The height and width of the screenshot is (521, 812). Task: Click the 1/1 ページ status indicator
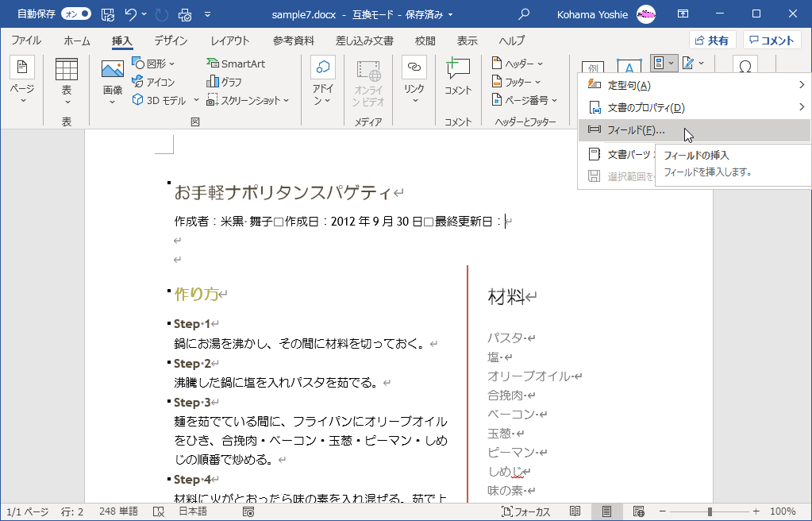tap(28, 511)
